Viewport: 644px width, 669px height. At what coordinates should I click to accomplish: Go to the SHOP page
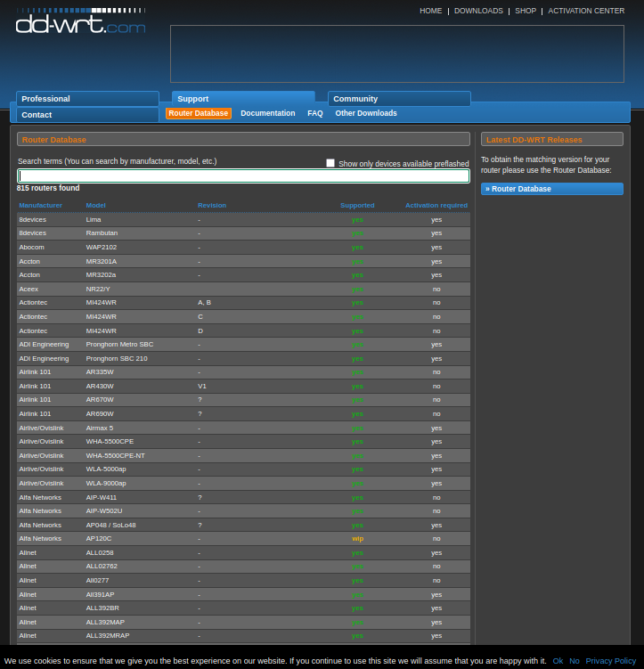click(x=525, y=11)
